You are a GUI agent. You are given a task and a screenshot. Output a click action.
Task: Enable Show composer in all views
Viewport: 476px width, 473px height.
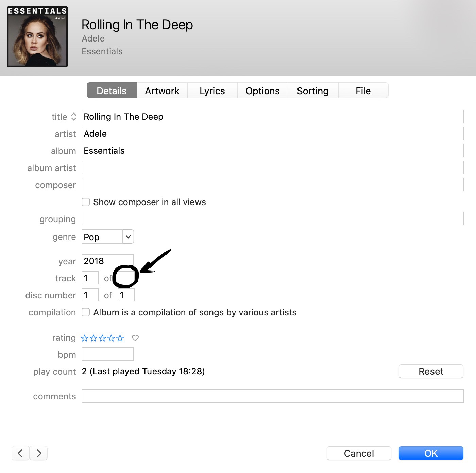(86, 202)
